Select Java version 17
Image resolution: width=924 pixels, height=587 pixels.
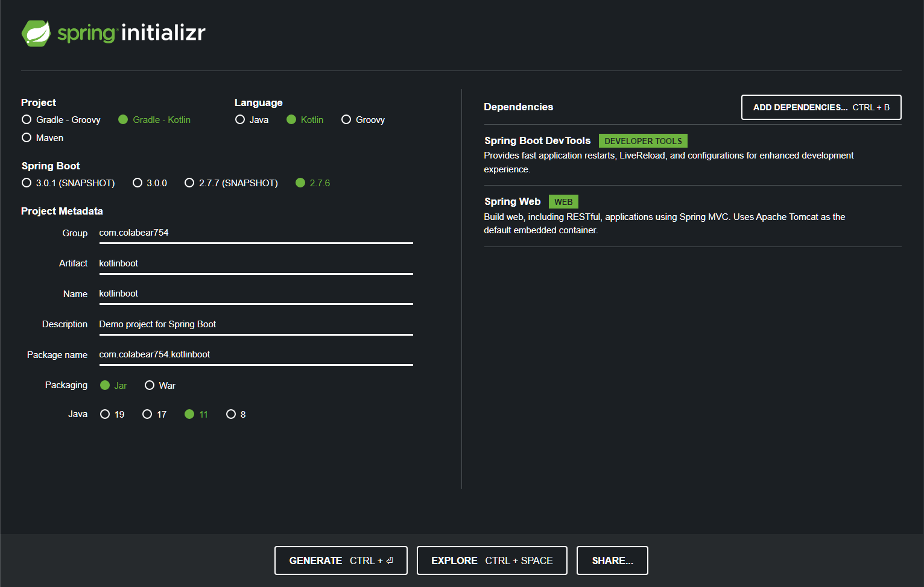pyautogui.click(x=154, y=415)
